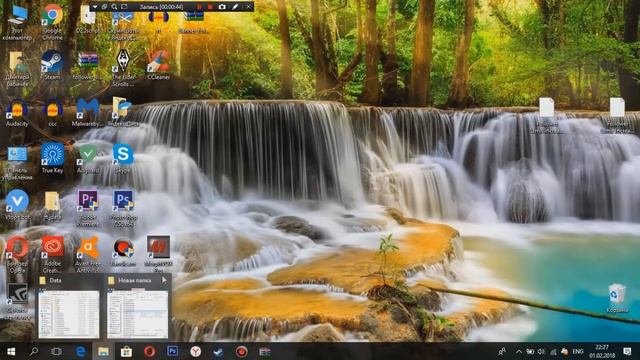Open the network status tray icon
The width and height of the screenshot is (640, 360).
pos(553,351)
